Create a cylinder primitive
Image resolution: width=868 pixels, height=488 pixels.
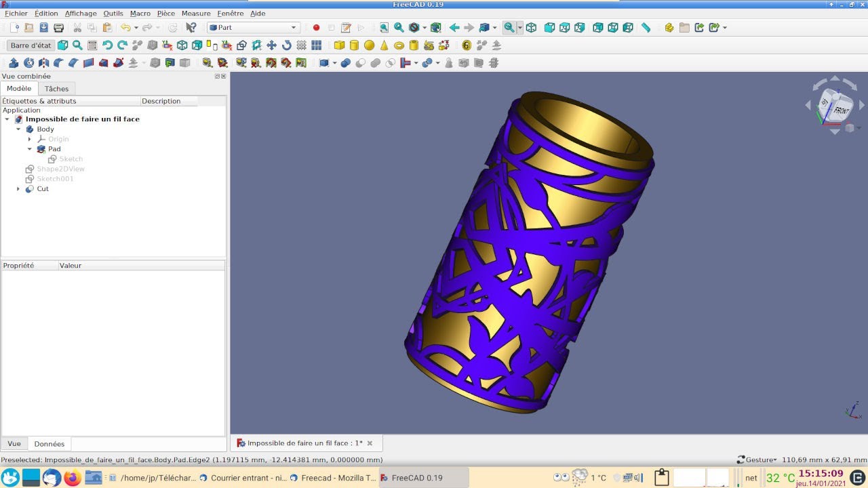pyautogui.click(x=354, y=45)
